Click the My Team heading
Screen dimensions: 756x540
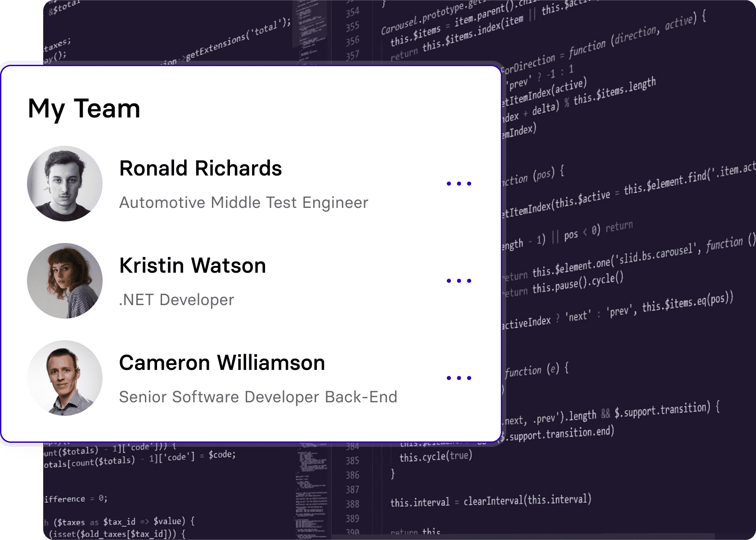point(84,109)
